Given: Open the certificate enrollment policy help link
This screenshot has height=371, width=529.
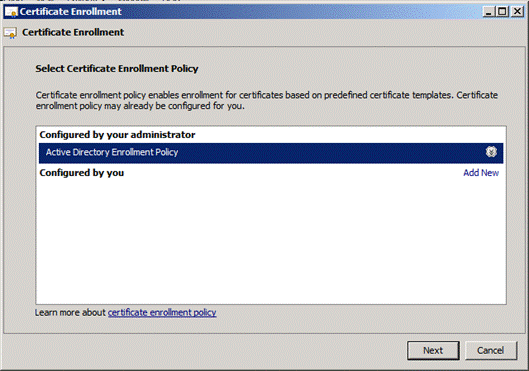Looking at the screenshot, I should point(162,313).
